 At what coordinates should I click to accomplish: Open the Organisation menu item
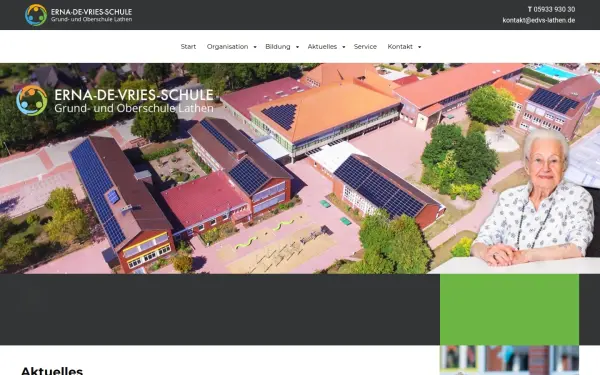click(227, 47)
